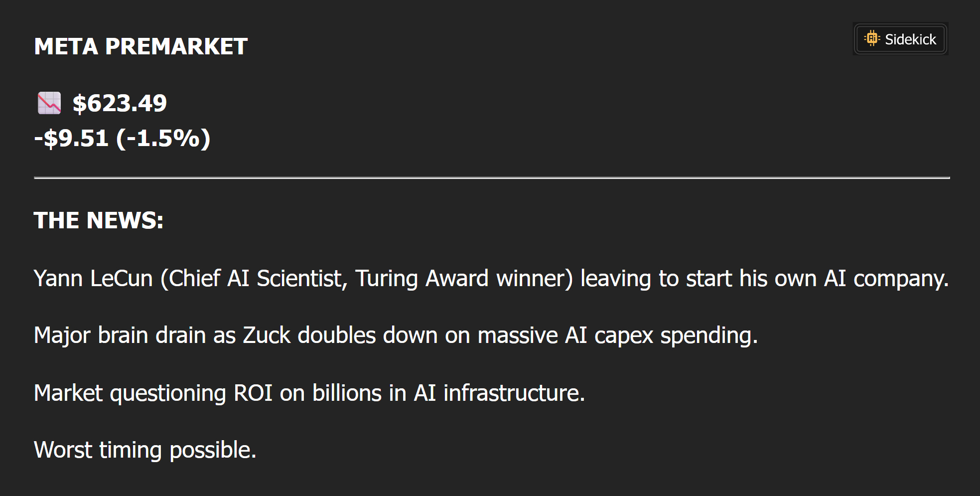Click the words Chief AI Scientist
The width and height of the screenshot is (980, 496).
click(258, 278)
